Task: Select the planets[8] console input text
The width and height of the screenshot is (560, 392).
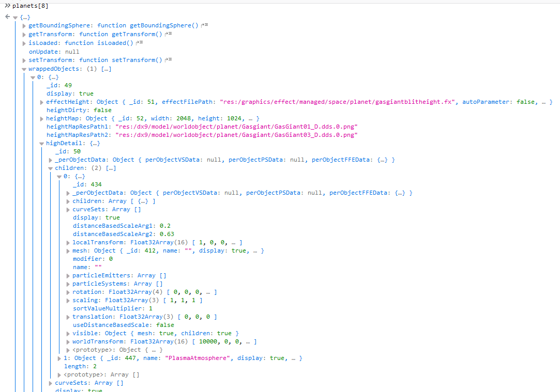Action: pyautogui.click(x=30, y=6)
